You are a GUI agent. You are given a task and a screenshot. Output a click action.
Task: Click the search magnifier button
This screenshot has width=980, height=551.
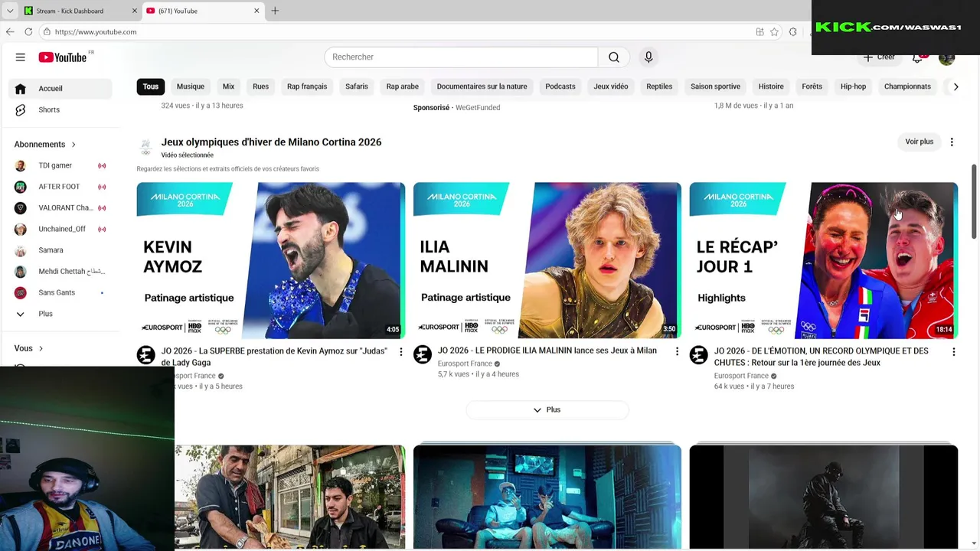click(614, 57)
